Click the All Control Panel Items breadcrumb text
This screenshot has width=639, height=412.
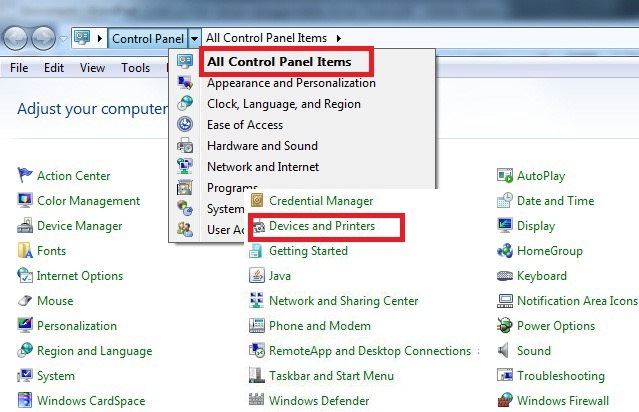pos(266,38)
